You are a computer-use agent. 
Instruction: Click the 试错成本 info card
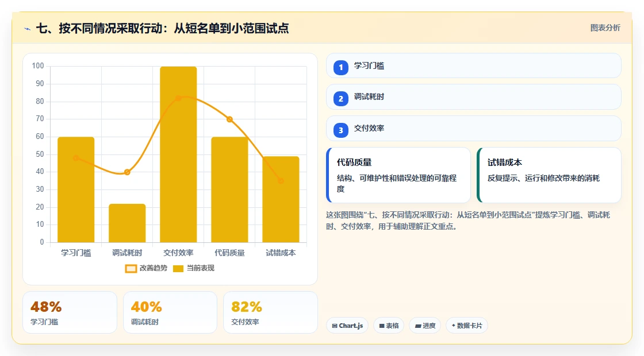pyautogui.click(x=549, y=175)
